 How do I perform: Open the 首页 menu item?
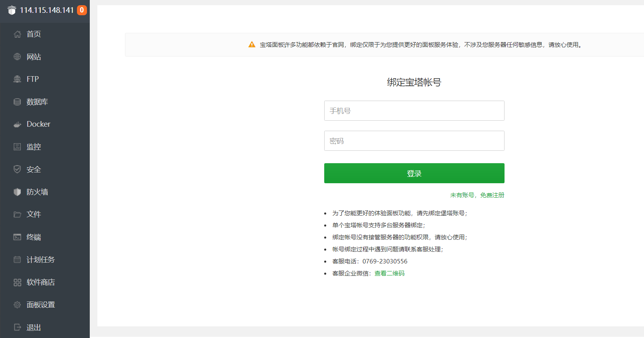(x=34, y=34)
